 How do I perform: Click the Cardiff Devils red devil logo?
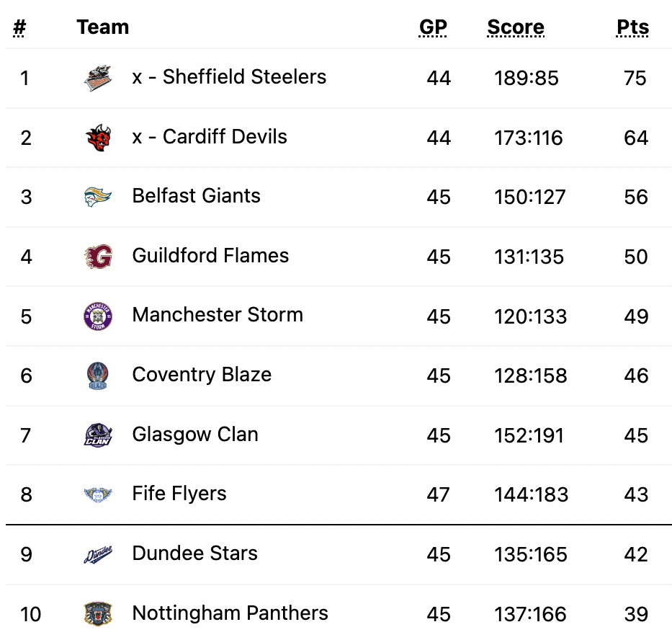(98, 138)
